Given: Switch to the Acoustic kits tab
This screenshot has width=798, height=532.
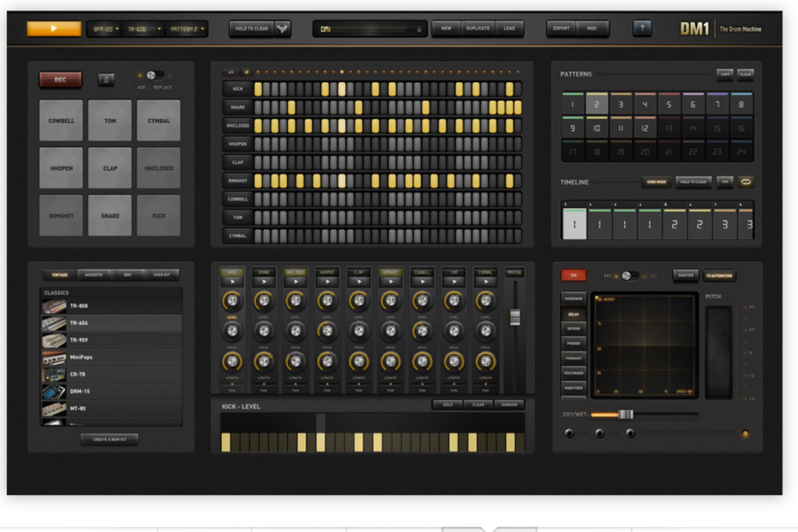Looking at the screenshot, I should click(94, 275).
